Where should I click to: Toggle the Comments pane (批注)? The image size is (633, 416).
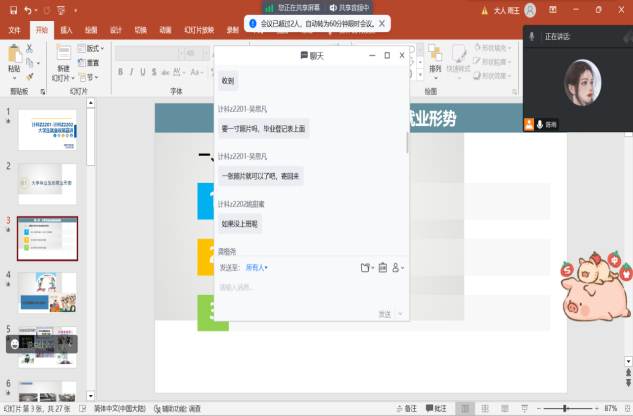click(x=436, y=409)
